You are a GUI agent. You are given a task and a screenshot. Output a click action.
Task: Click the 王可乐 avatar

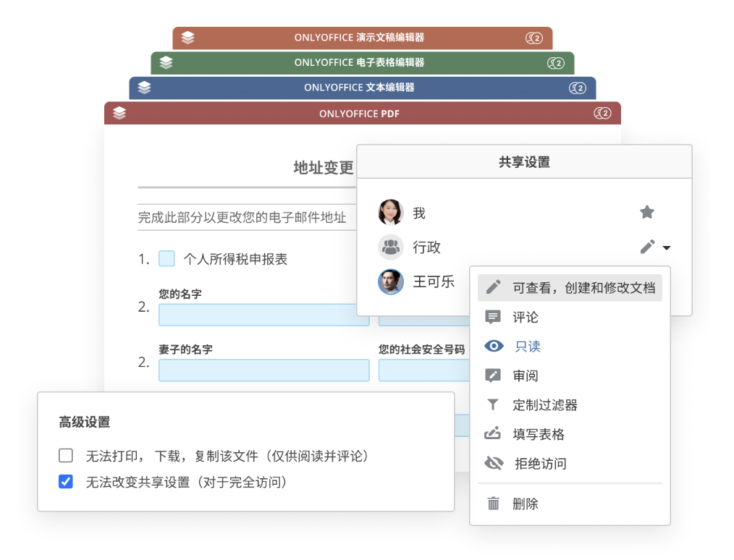tap(390, 281)
